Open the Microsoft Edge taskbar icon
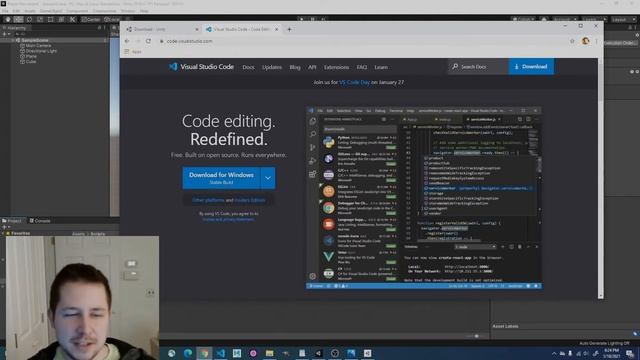Viewport: 640px width, 360px height. click(188, 353)
